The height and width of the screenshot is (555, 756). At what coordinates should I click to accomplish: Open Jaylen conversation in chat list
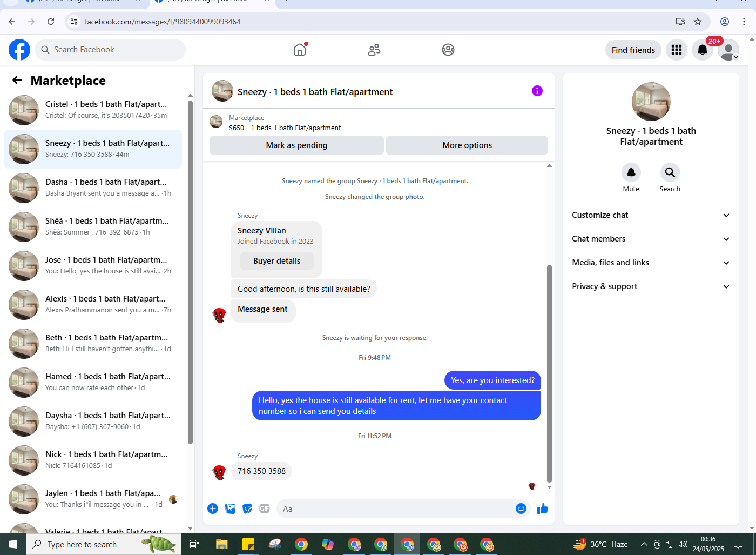pos(93,499)
